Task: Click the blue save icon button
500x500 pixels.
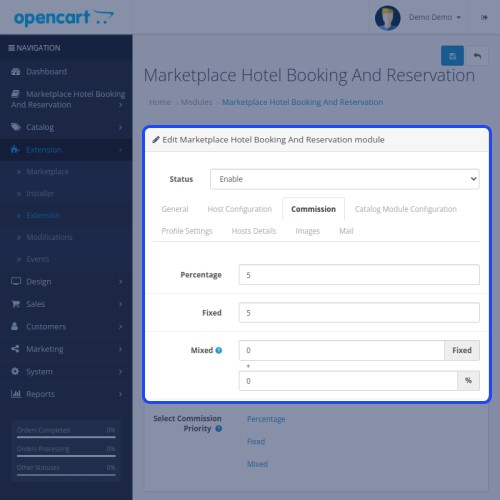Action: [x=452, y=56]
